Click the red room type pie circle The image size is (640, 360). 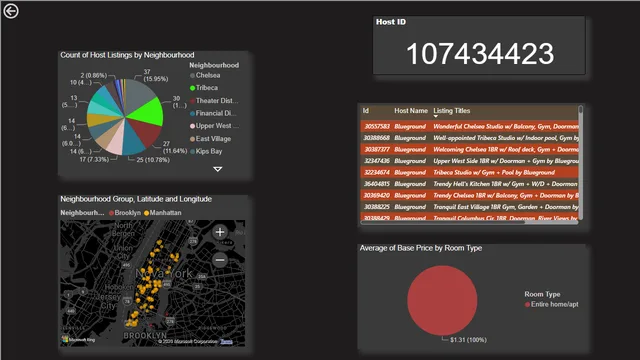(x=442, y=300)
